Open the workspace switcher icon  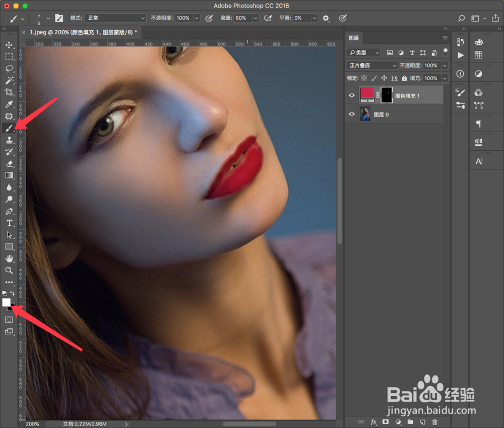475,18
